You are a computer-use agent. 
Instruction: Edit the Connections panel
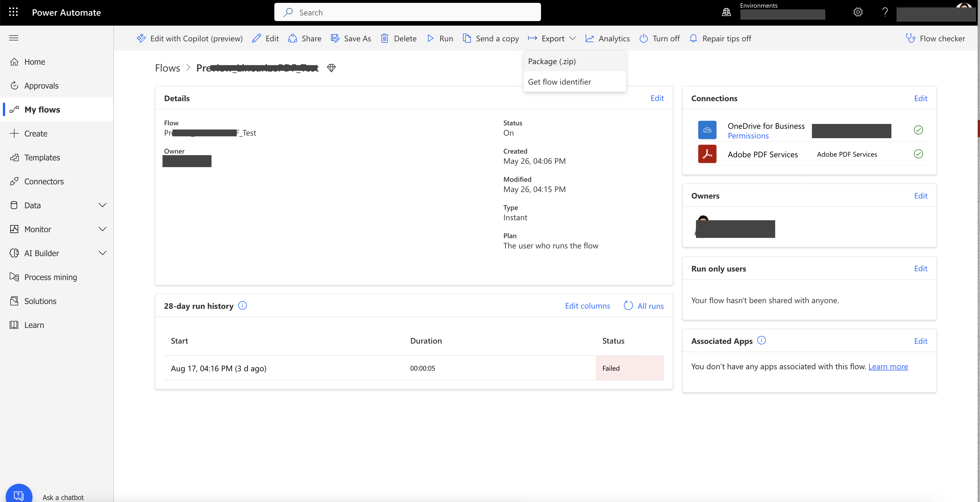(920, 98)
